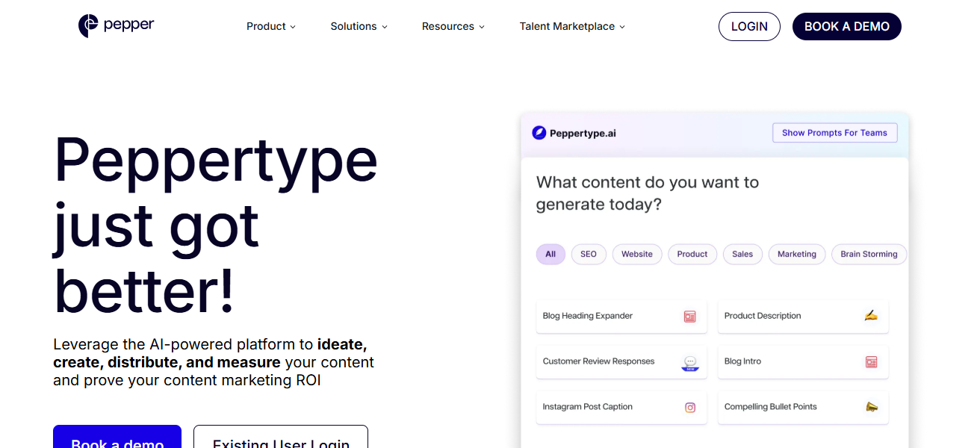980x448 pixels.
Task: Open the Customer Review Responses card
Action: click(x=621, y=362)
